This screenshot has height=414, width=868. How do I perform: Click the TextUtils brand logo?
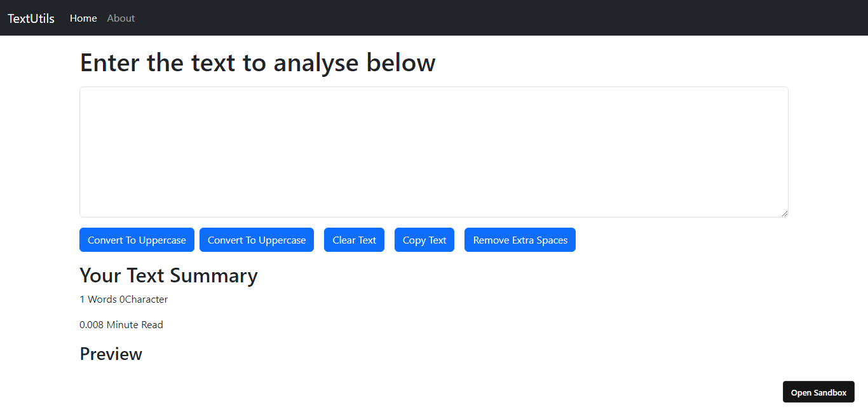coord(31,18)
